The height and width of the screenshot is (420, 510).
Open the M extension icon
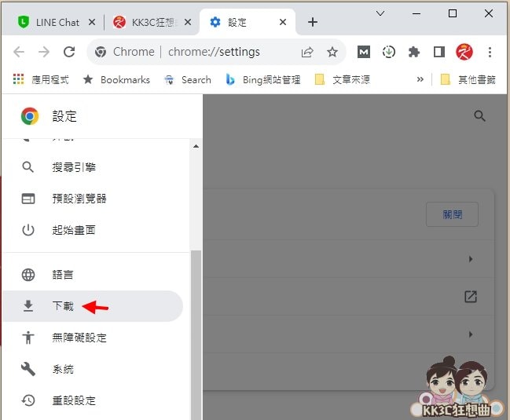364,52
